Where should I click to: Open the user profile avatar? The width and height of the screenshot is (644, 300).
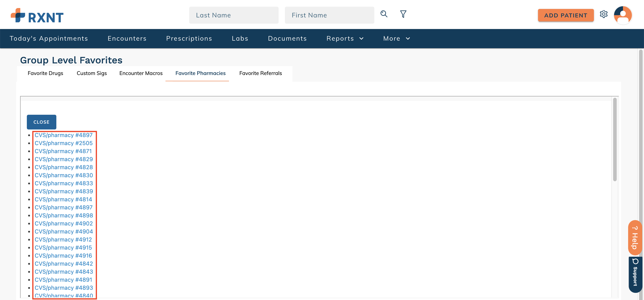(623, 15)
